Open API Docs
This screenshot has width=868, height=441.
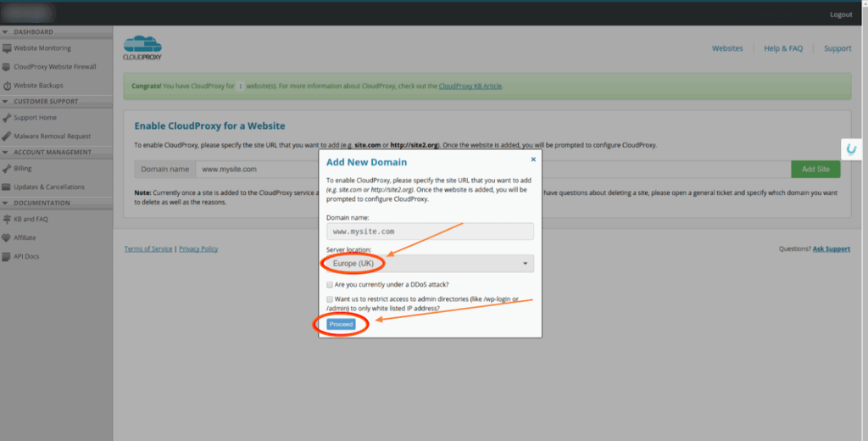[26, 256]
